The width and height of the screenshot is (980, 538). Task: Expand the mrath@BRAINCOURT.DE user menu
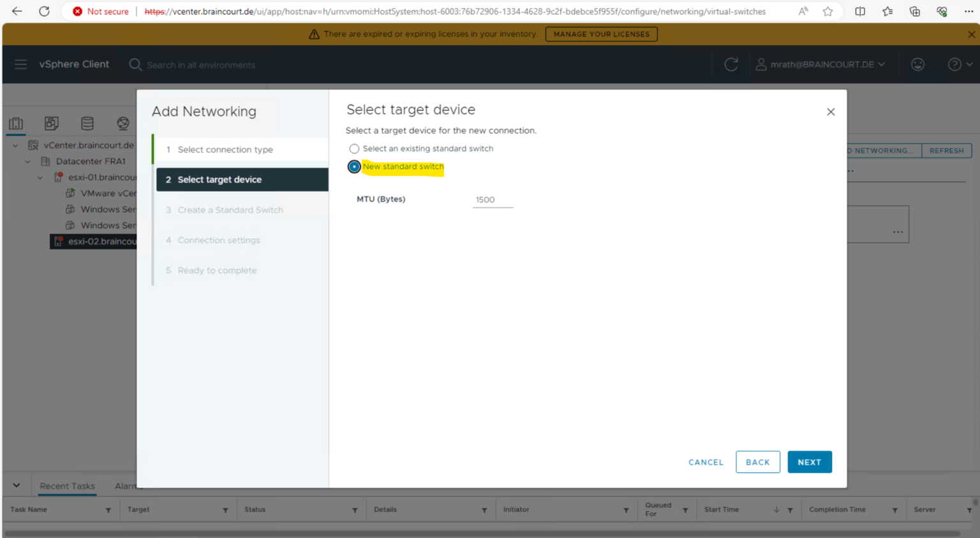coord(820,64)
